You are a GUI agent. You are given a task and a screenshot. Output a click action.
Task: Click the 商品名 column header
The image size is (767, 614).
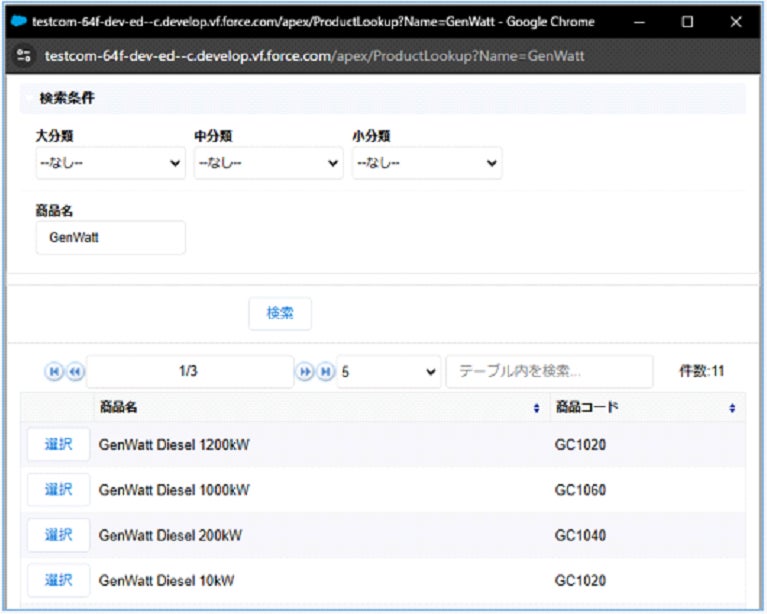pos(322,407)
